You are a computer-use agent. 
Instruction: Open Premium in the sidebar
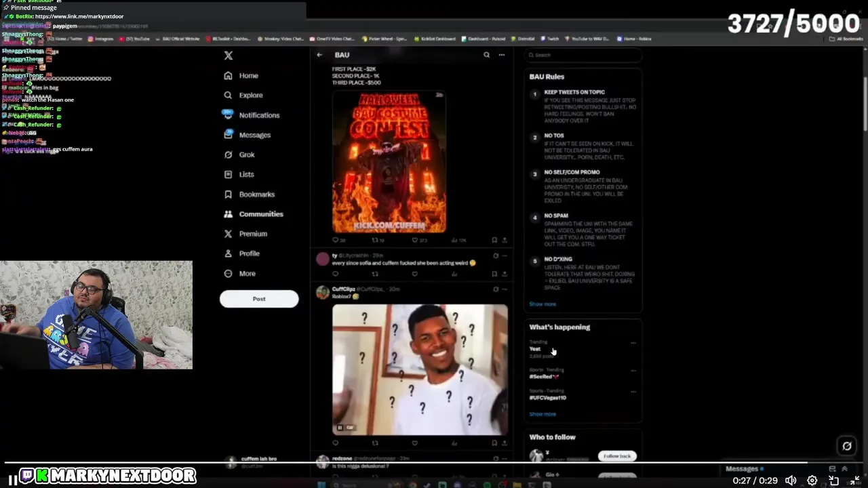click(x=245, y=234)
